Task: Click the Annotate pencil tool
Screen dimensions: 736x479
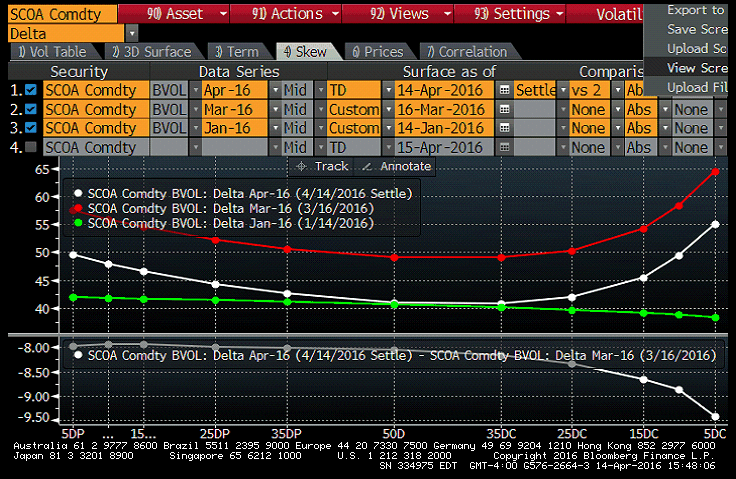Action: pos(395,166)
